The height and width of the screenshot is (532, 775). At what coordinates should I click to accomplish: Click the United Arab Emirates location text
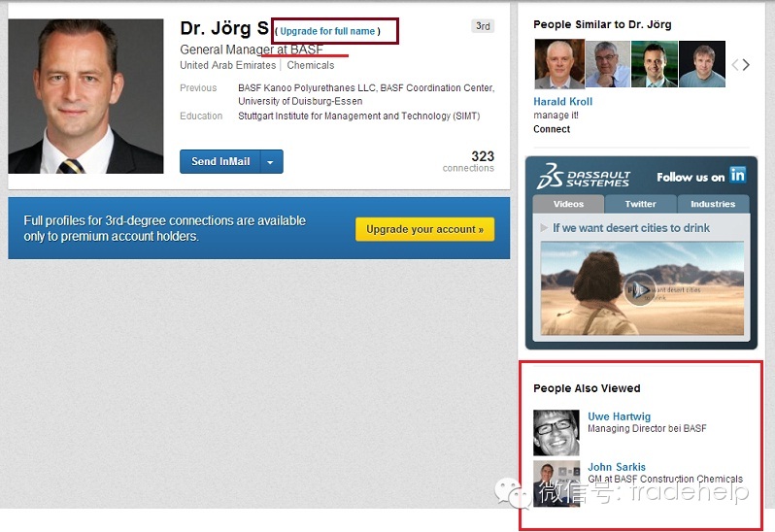pyautogui.click(x=228, y=65)
